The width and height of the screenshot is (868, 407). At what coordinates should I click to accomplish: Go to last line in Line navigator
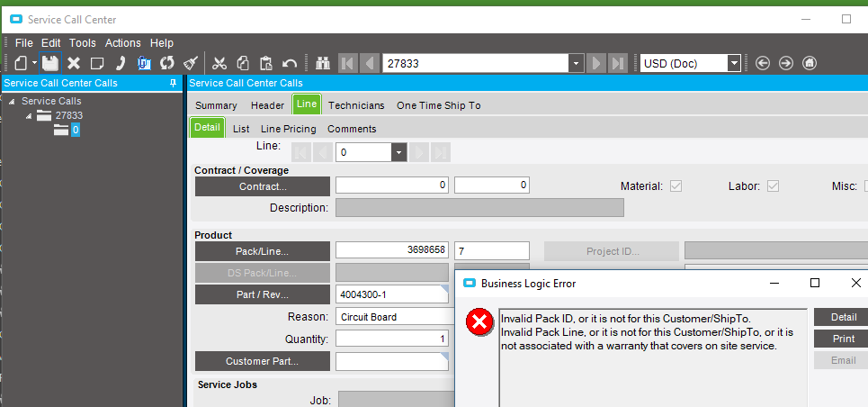point(441,152)
